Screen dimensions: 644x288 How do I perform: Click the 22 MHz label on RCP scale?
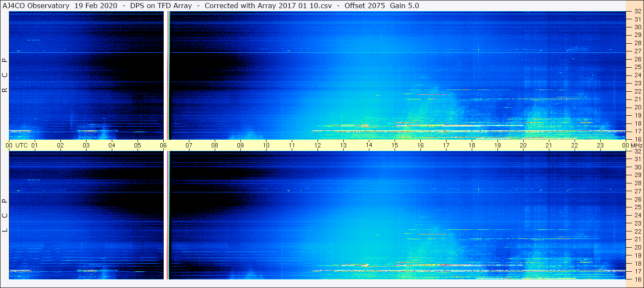click(637, 91)
